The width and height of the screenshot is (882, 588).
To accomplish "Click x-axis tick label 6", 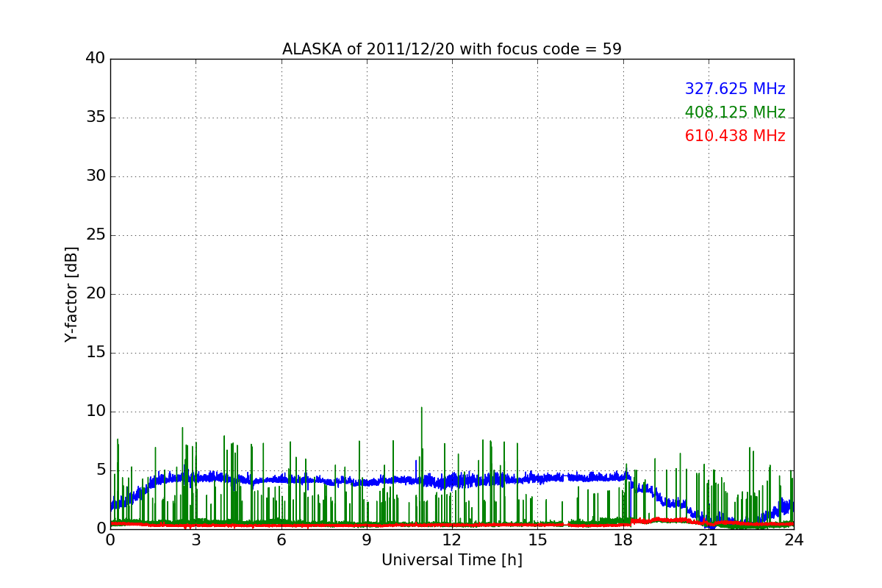I will (282, 540).
